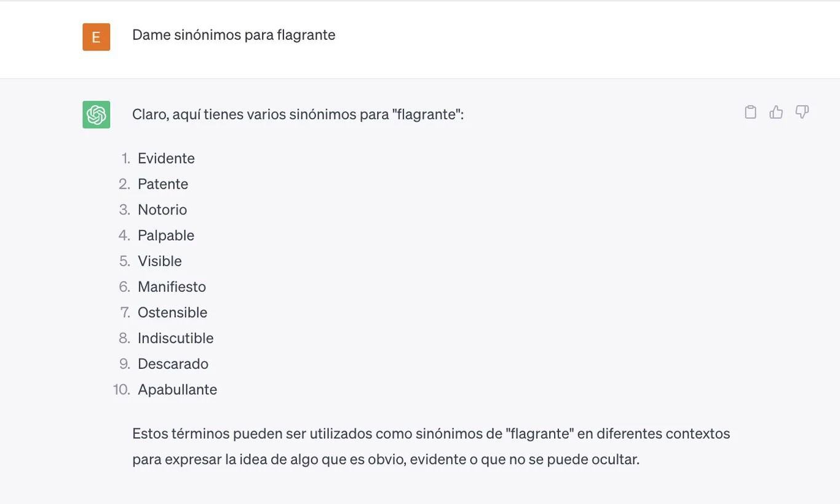Click the word "Evidente" in the list
The image size is (840, 504).
[166, 159]
